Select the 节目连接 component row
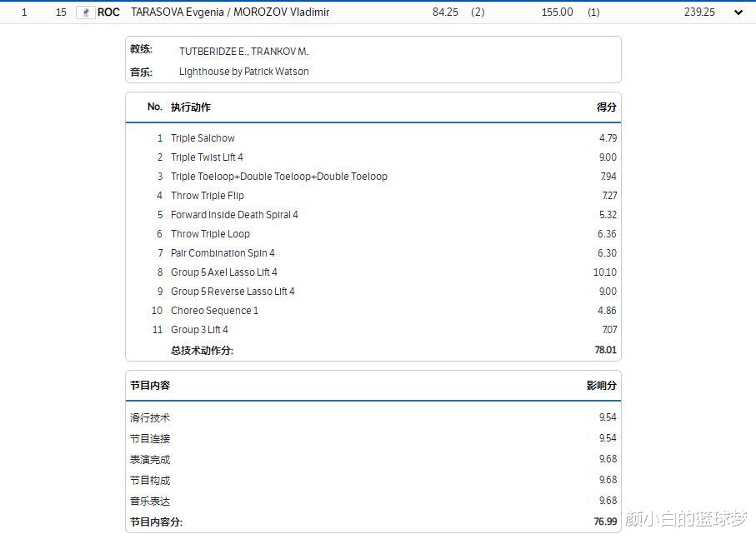 pos(373,438)
